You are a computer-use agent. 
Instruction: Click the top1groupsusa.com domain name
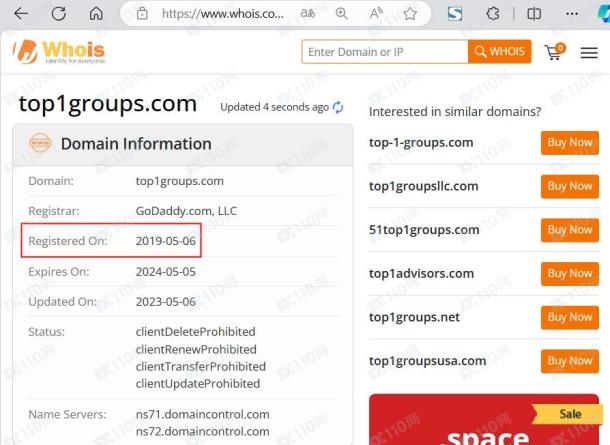click(428, 361)
